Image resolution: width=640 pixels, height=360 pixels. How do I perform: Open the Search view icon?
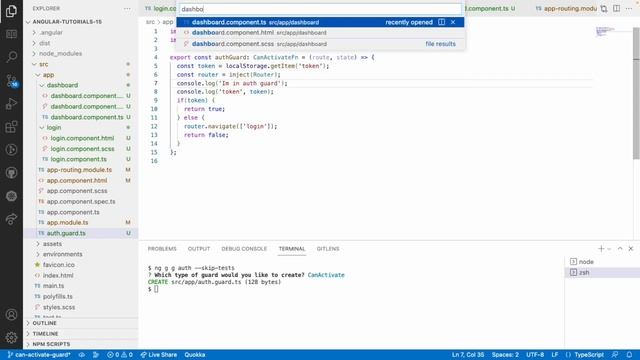(x=11, y=57)
